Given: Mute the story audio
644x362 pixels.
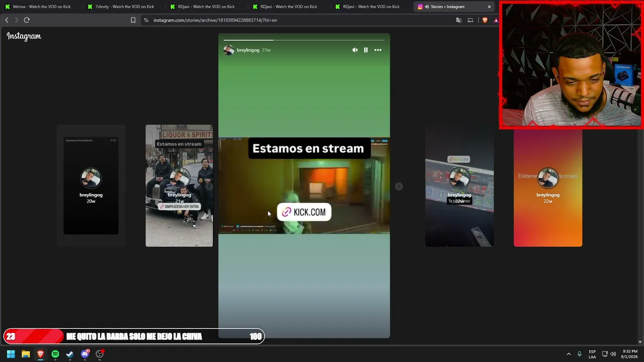Looking at the screenshot, I should click(355, 50).
